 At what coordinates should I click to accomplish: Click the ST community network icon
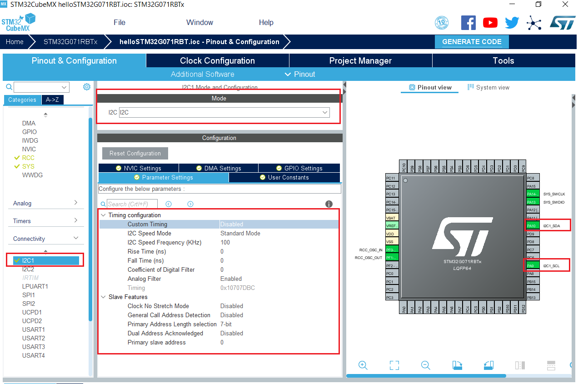click(x=534, y=23)
